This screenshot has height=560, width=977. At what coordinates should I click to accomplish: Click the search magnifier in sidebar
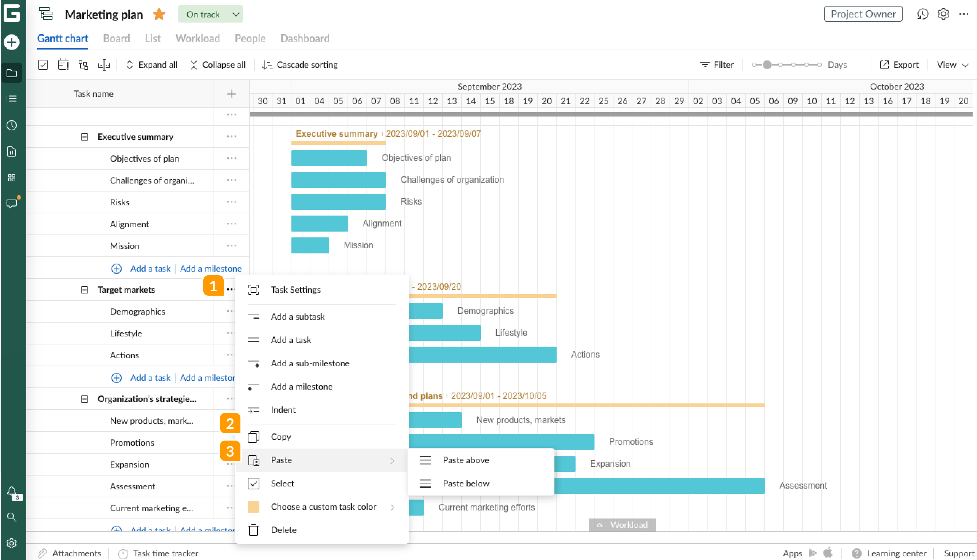(12, 517)
